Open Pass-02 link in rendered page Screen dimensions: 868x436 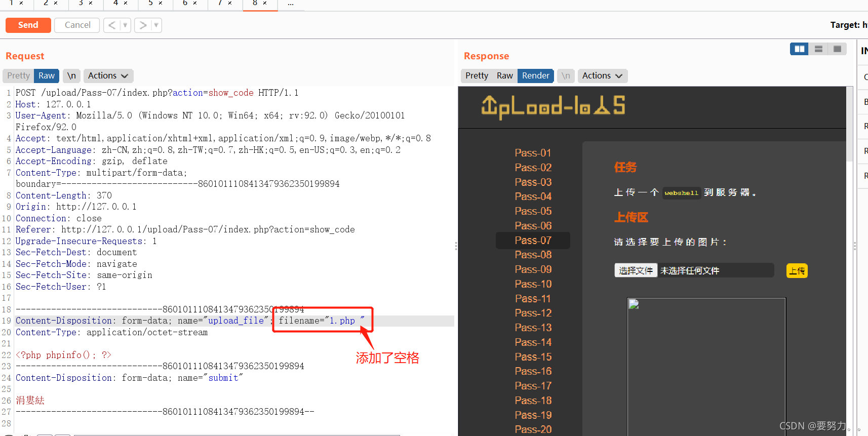[x=533, y=168]
